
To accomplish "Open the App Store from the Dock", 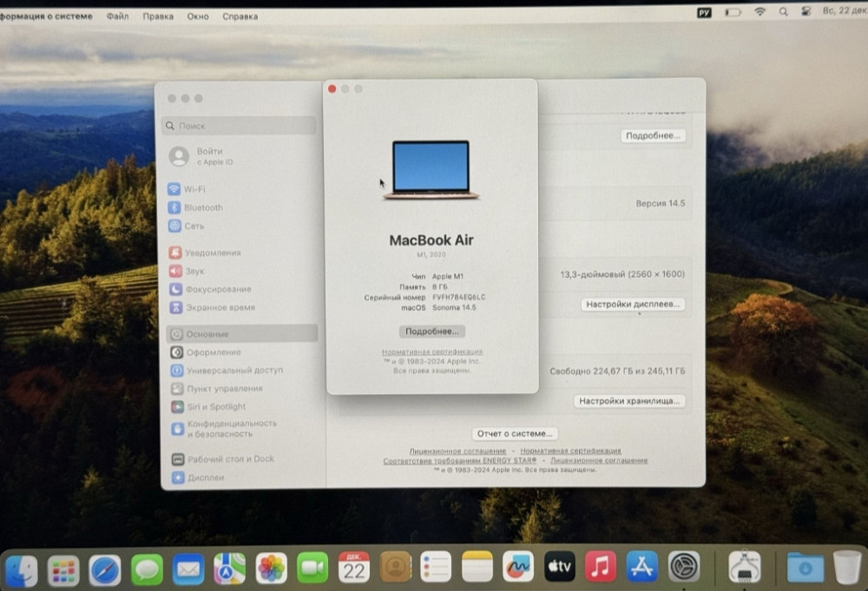I will click(x=641, y=567).
